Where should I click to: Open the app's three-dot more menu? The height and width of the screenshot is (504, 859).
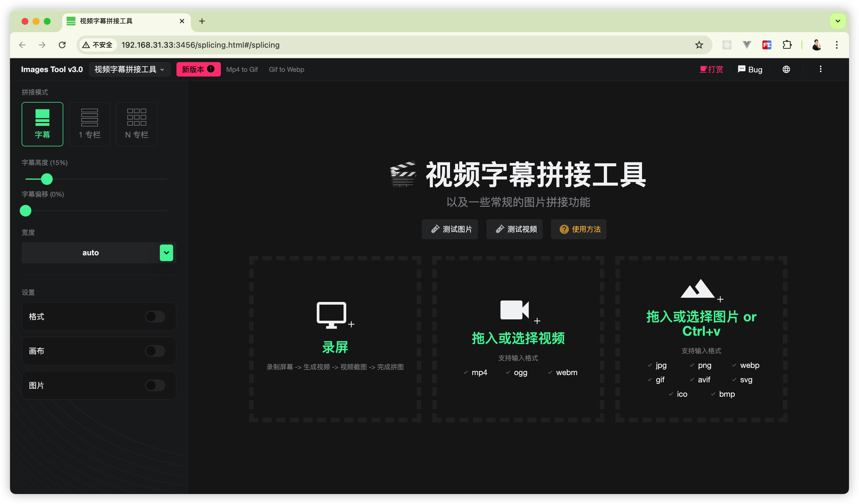[x=820, y=70]
